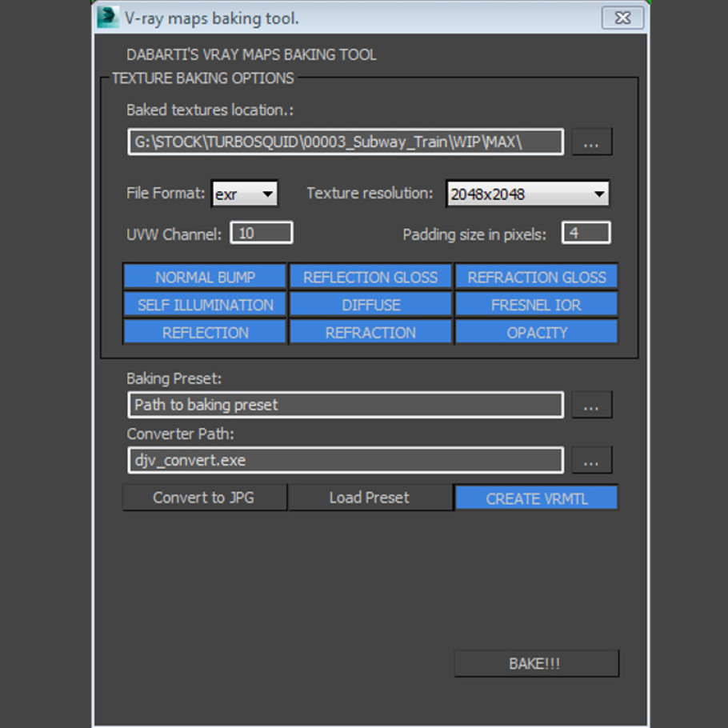This screenshot has width=728, height=728.
Task: Click the "Texture resolution:" label
Action: coord(370,193)
